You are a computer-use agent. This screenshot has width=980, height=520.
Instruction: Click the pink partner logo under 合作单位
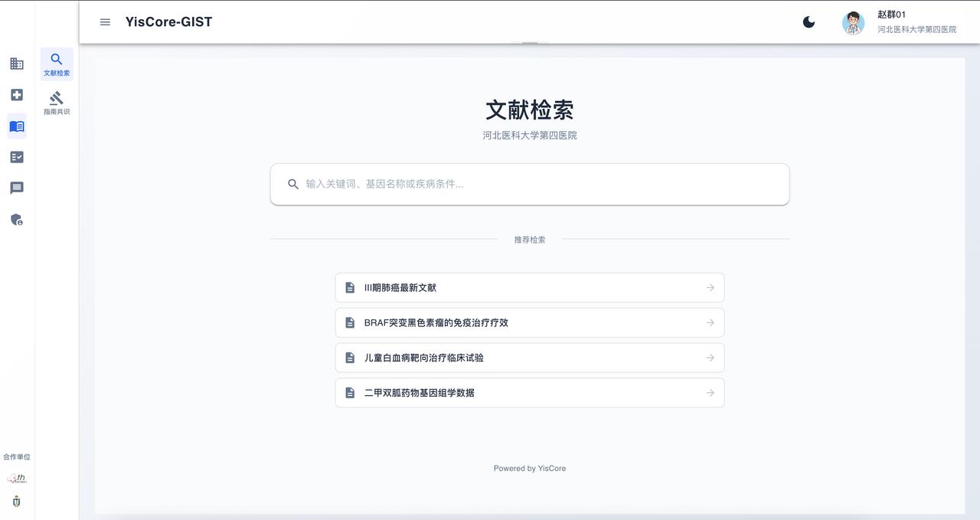click(17, 477)
